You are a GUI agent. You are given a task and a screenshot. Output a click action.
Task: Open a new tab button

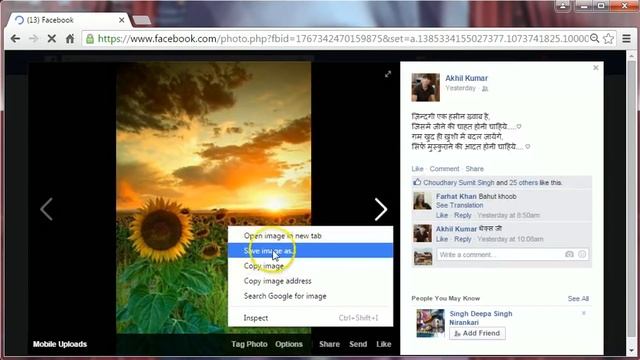pos(142,20)
